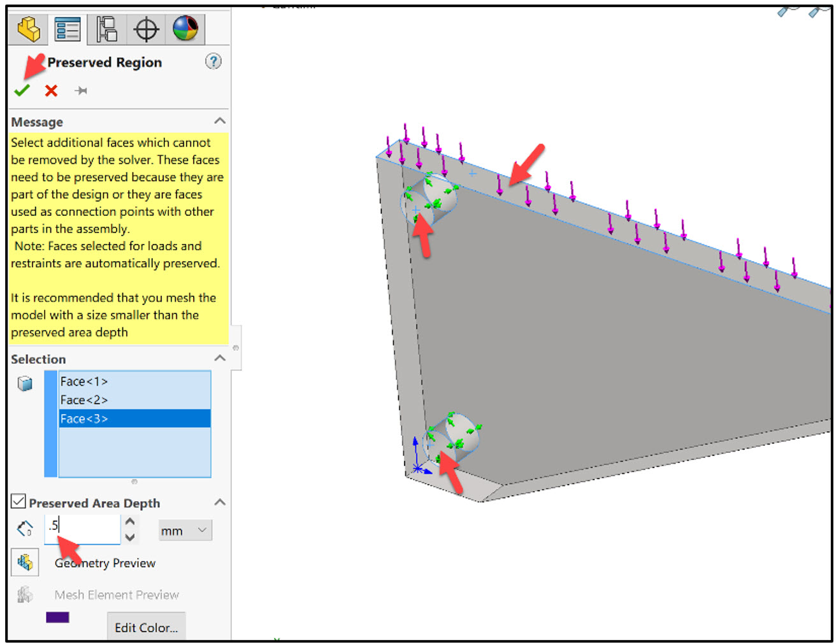Image resolution: width=836 pixels, height=644 pixels.
Task: Collapse the Preserved Area Depth section
Action: [x=219, y=503]
